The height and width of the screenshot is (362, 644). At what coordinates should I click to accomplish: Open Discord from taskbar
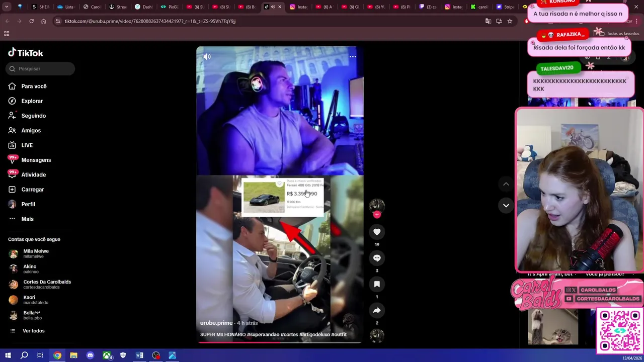(90, 355)
